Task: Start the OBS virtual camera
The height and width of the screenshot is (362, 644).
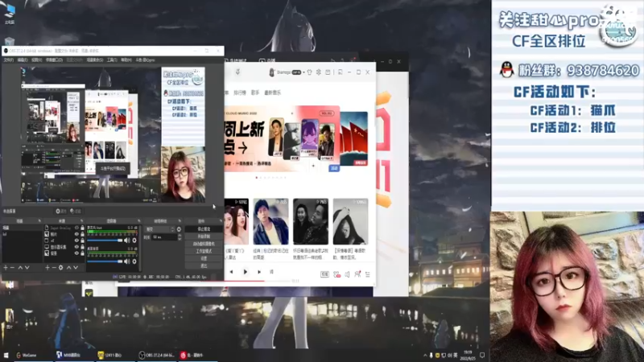Action: (x=204, y=244)
